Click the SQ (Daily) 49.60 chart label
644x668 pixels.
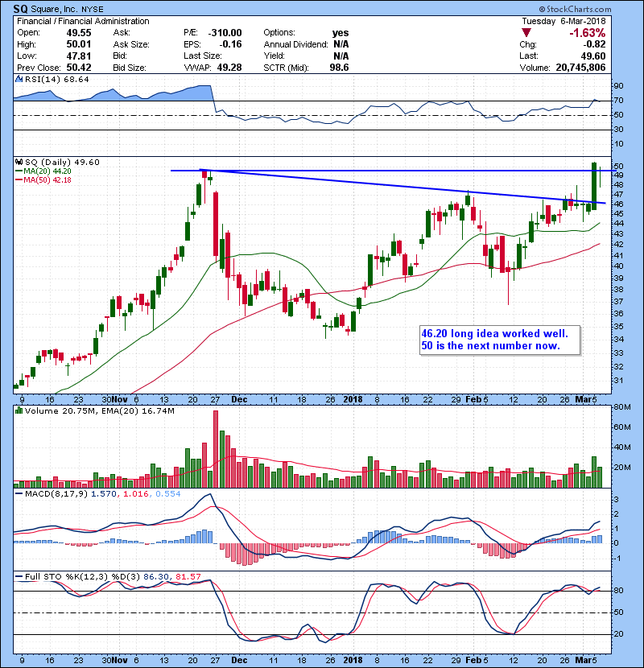pyautogui.click(x=62, y=162)
